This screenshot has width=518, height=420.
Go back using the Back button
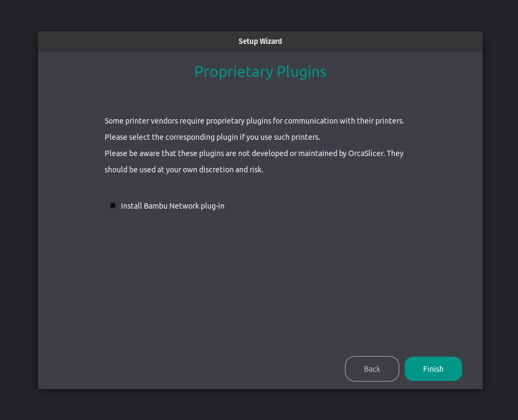(372, 369)
